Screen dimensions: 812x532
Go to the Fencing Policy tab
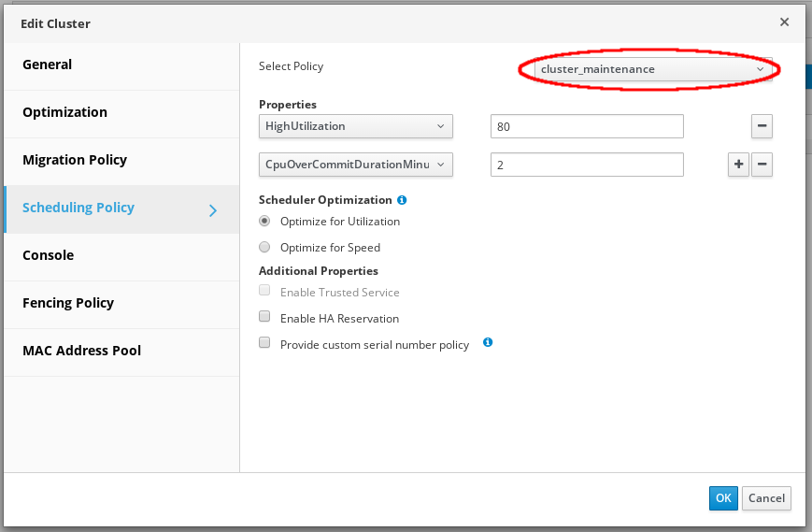coord(68,303)
